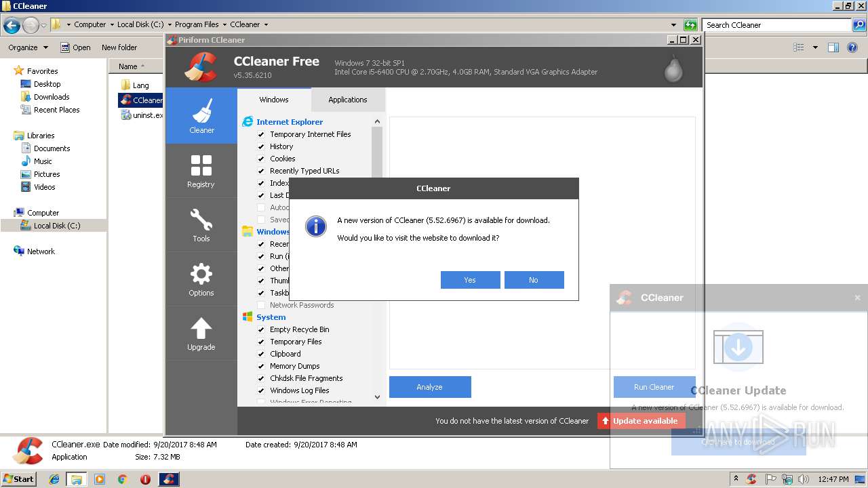Click New folder in Explorer toolbar
This screenshot has width=868, height=488.
coord(119,47)
